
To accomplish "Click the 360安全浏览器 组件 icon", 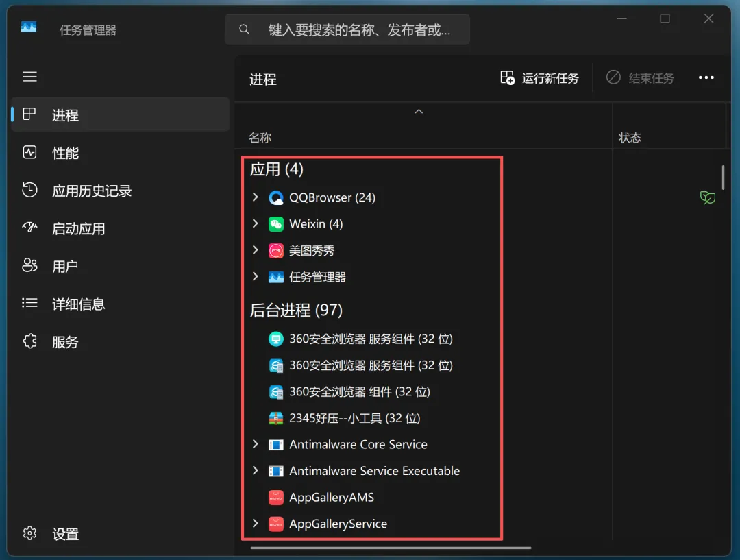I will tap(276, 391).
